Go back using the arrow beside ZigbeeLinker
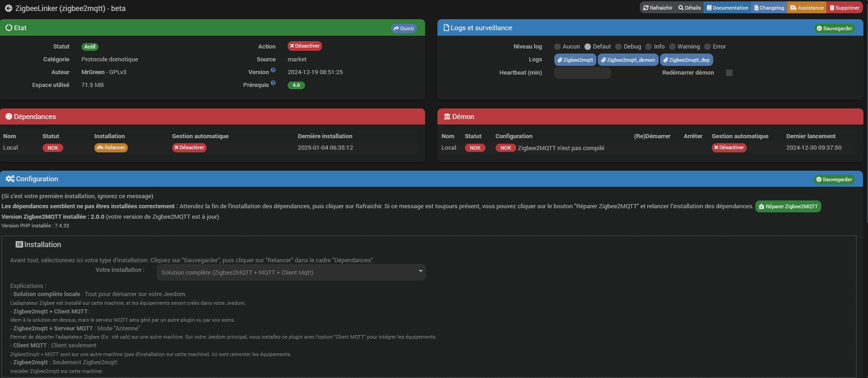 point(8,8)
